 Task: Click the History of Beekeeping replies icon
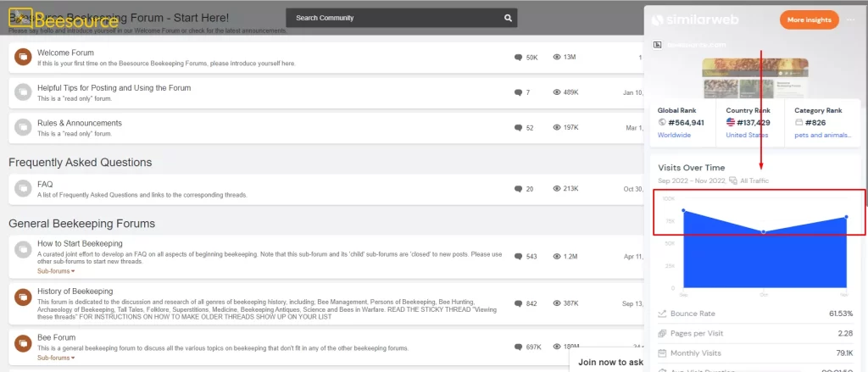pos(518,304)
